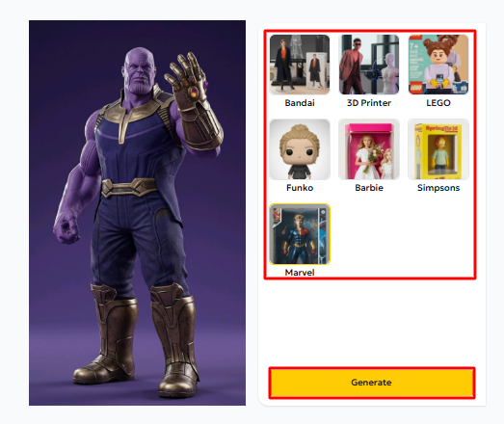The image size is (504, 424).
Task: Click the LEGO text label
Action: pos(438,103)
